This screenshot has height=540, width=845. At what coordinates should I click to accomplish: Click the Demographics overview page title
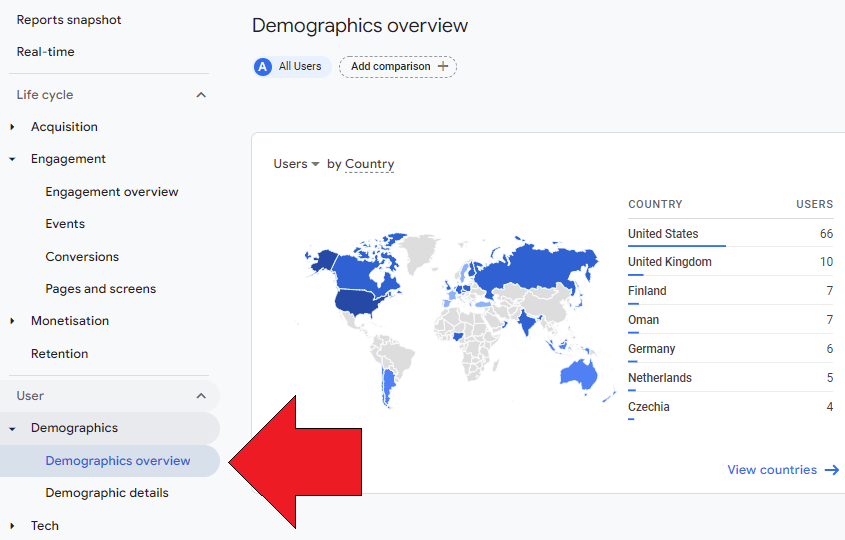tap(360, 26)
